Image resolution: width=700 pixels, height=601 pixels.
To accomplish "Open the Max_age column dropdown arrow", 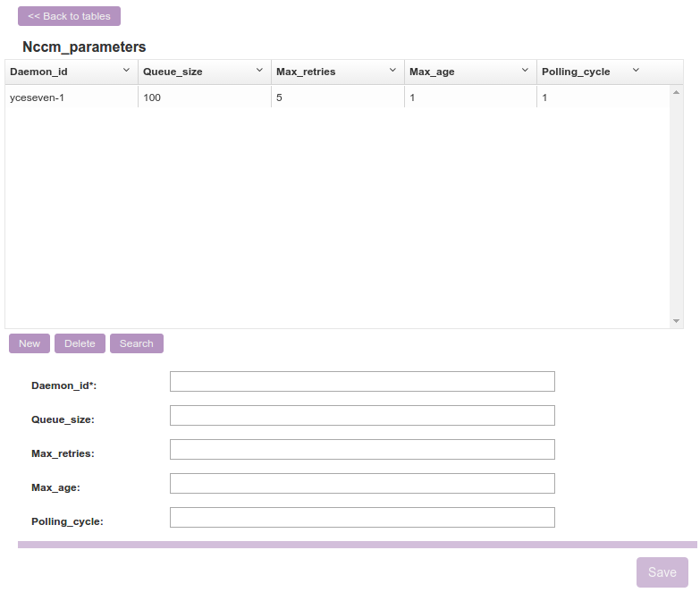I will 526,71.
